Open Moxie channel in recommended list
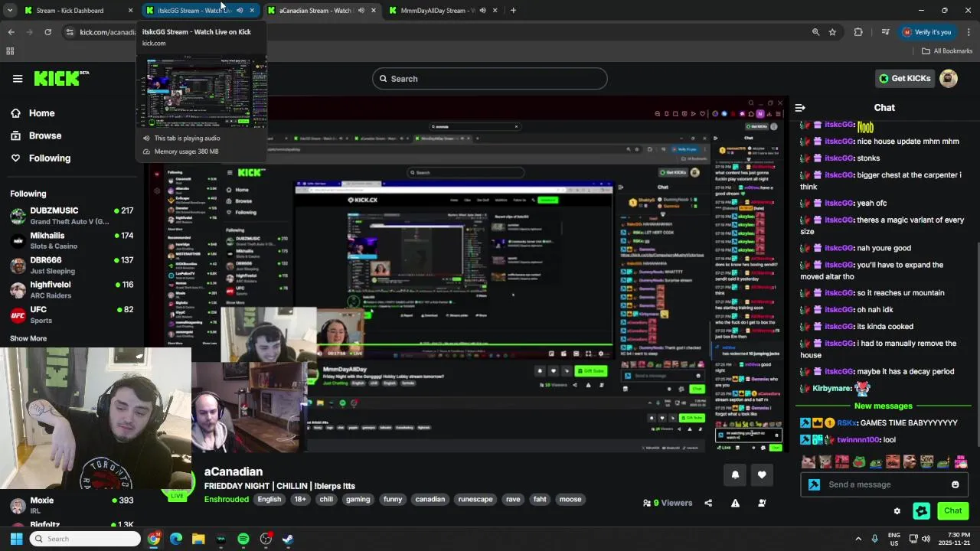The image size is (980, 551). (71, 505)
